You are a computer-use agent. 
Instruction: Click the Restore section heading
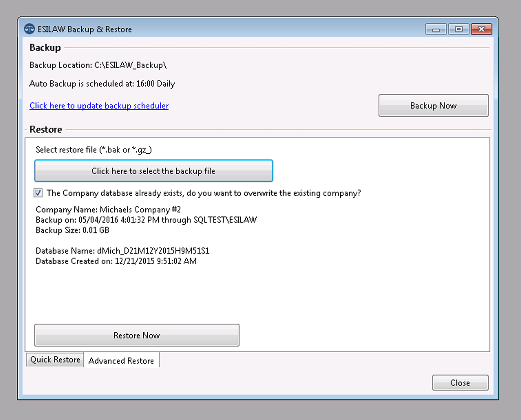(x=46, y=129)
